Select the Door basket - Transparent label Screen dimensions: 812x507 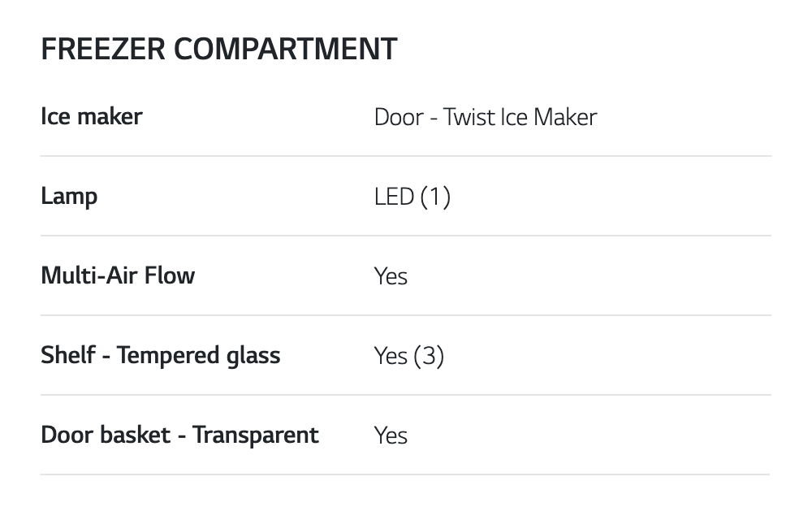point(179,435)
